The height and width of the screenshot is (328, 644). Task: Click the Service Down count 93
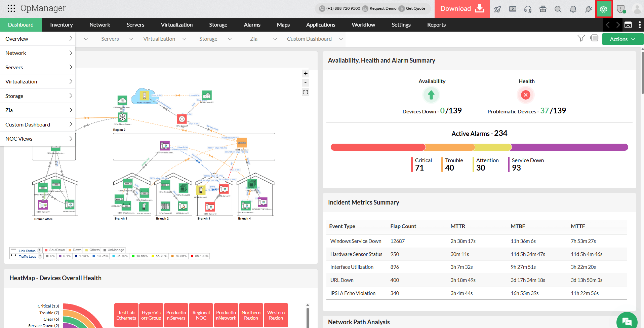[x=516, y=168]
